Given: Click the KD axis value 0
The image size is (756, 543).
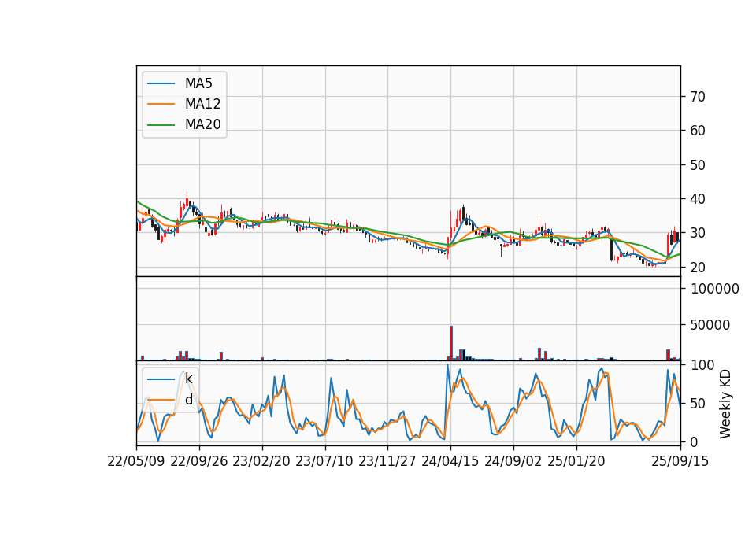Looking at the screenshot, I should 695,441.
